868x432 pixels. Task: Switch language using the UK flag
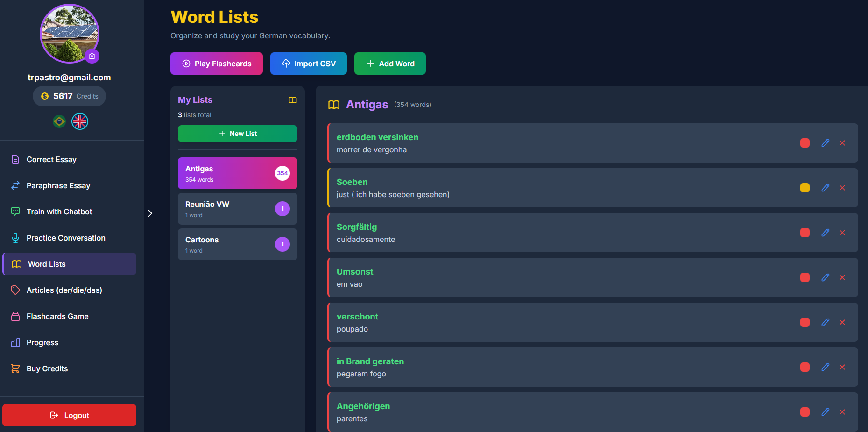pos(79,121)
